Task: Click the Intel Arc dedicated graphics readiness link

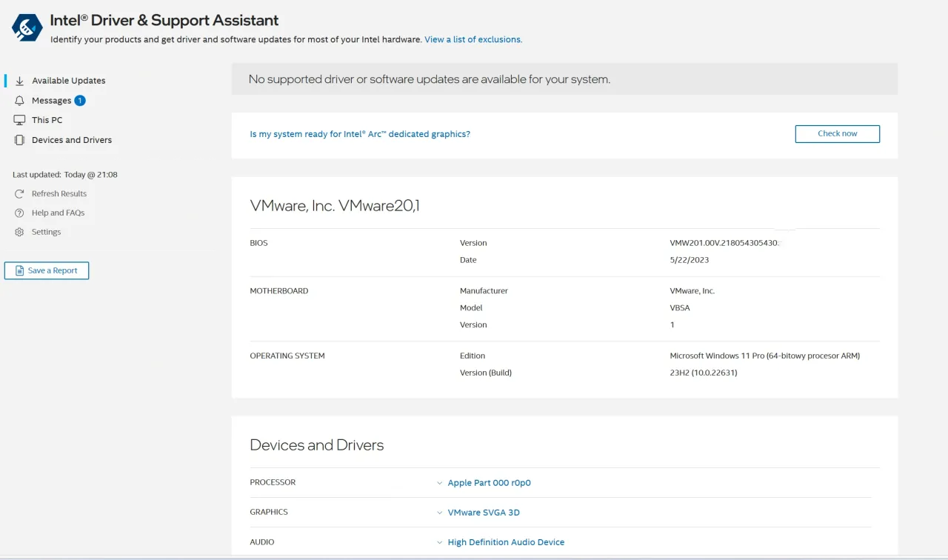Action: (360, 134)
